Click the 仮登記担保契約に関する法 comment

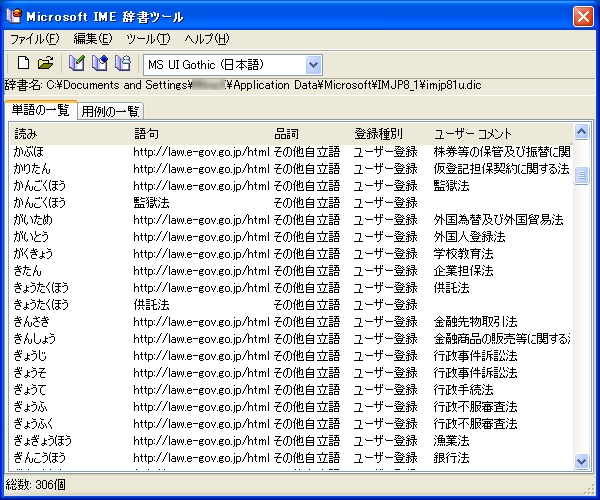(x=501, y=169)
